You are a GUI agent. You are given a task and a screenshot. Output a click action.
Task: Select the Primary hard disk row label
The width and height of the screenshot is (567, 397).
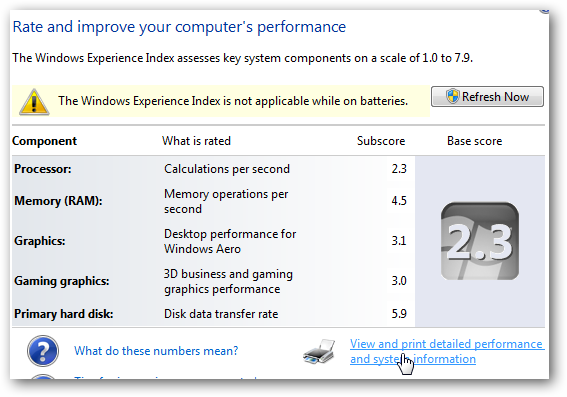[64, 314]
